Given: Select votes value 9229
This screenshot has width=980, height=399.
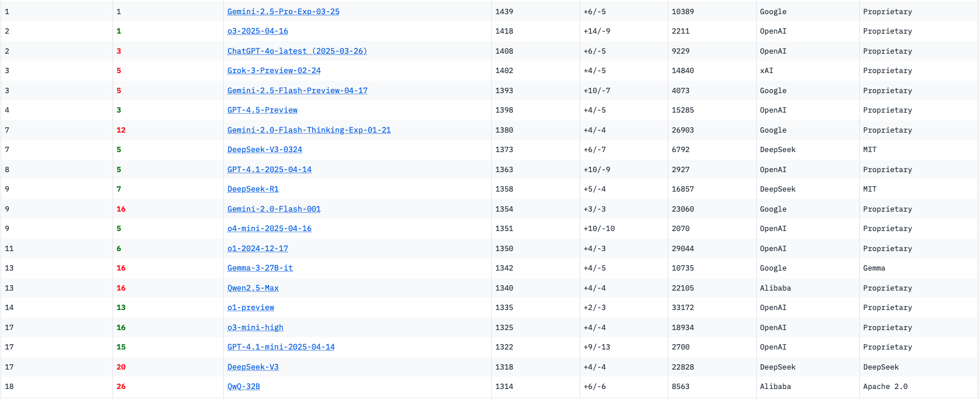Looking at the screenshot, I should (x=681, y=51).
